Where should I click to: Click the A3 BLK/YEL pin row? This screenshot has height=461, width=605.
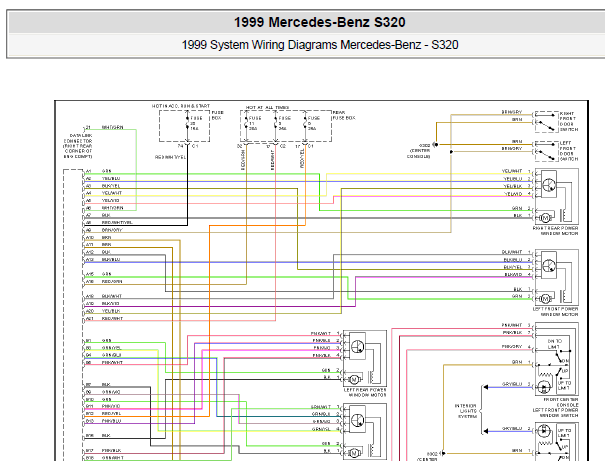103,186
